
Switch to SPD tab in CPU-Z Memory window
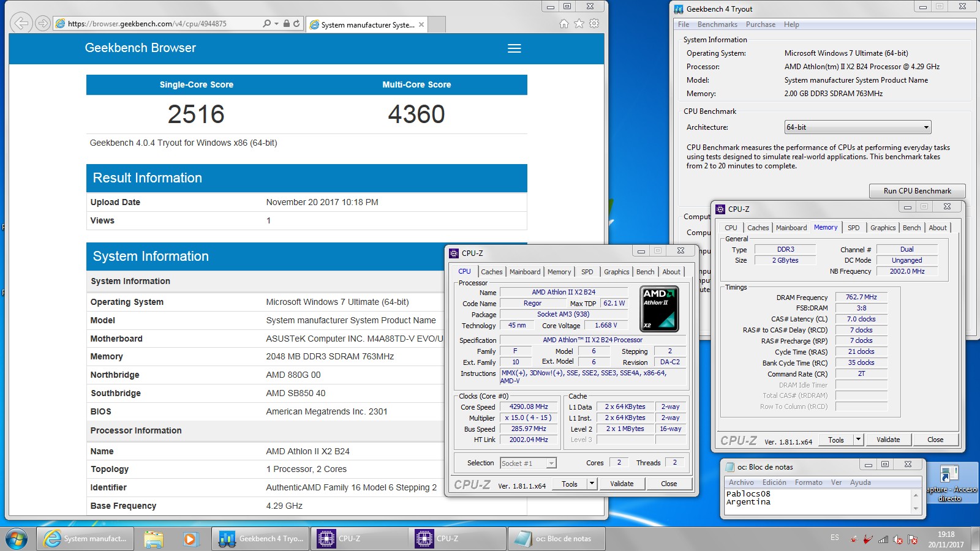coord(853,228)
